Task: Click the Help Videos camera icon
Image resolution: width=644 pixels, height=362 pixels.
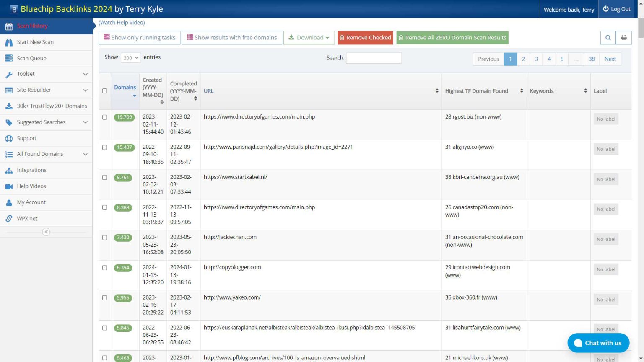Action: pyautogui.click(x=9, y=186)
